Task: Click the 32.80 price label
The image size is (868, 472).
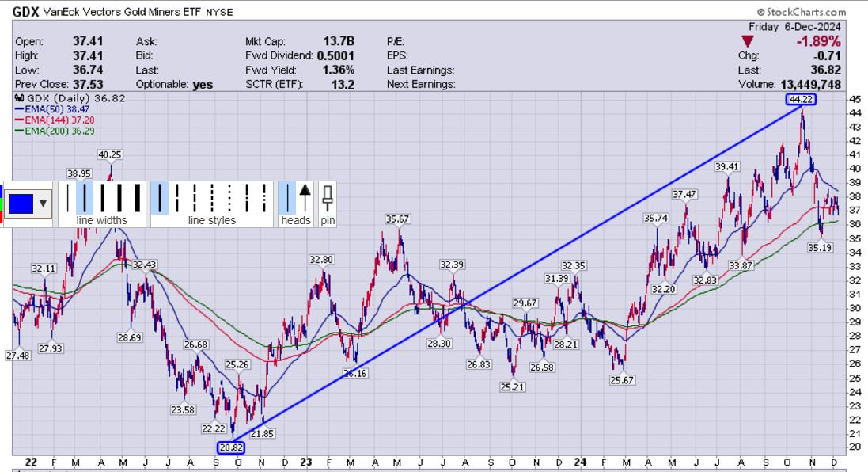Action: [x=321, y=259]
